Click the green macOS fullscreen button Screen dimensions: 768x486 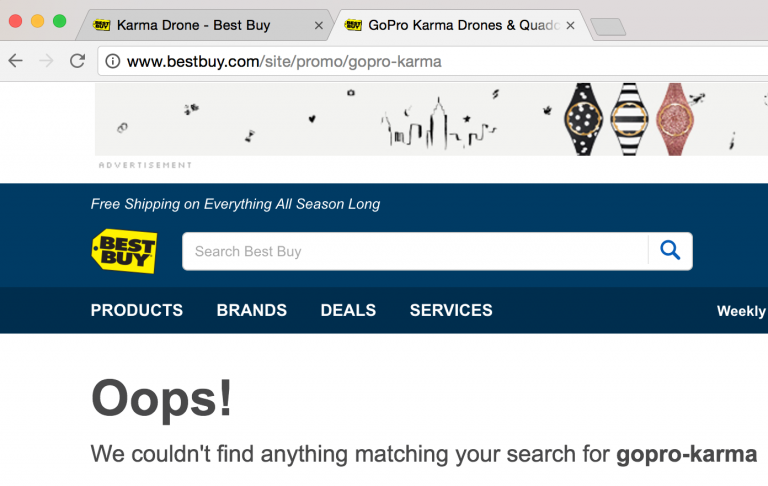[x=60, y=21]
